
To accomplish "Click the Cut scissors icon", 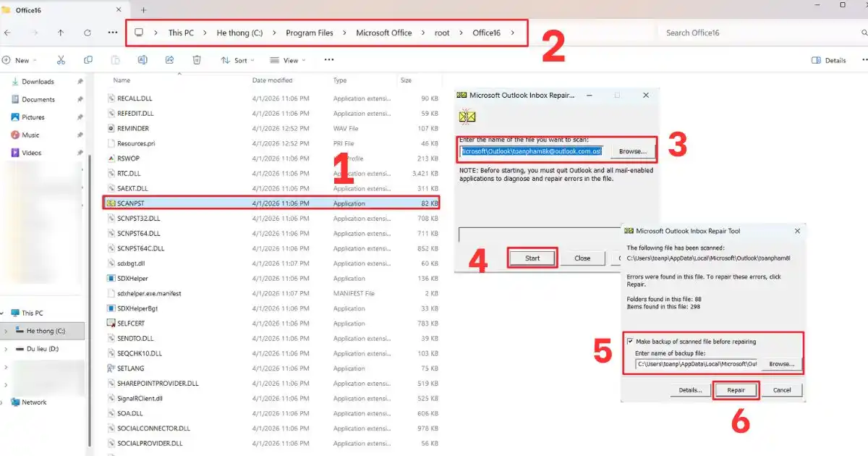I will [61, 60].
